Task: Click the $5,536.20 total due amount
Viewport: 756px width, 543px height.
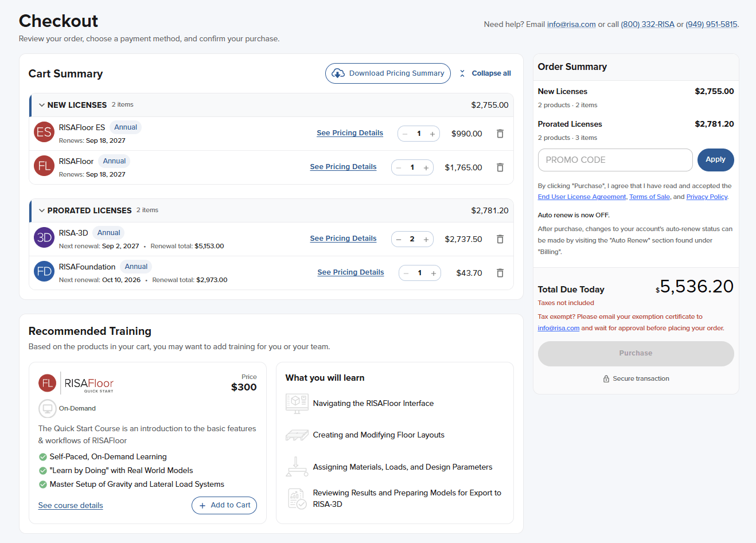Action: tap(695, 287)
